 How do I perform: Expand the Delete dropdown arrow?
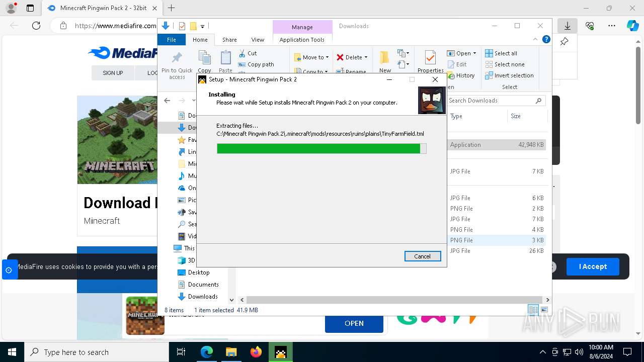(366, 57)
